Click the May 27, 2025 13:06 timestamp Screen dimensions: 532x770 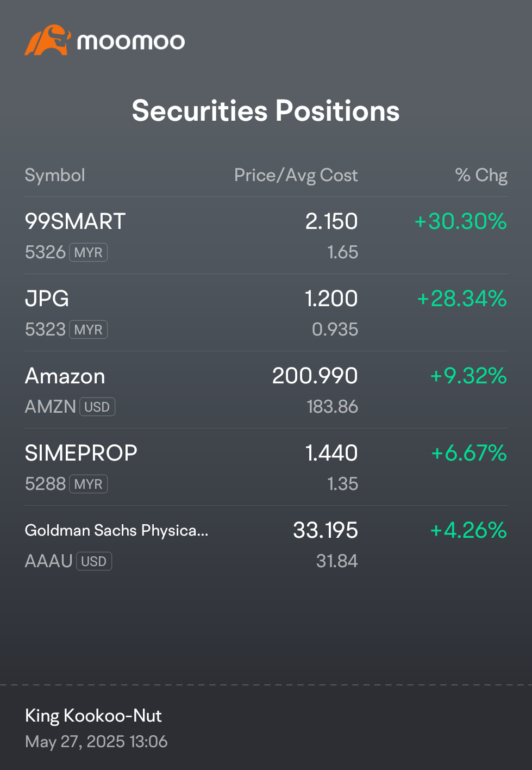(96, 742)
